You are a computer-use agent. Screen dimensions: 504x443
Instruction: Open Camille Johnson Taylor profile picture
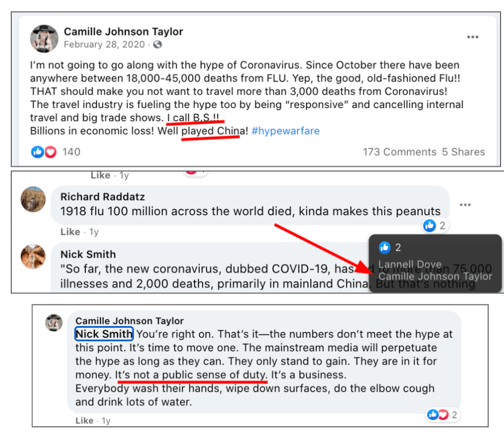(x=44, y=39)
